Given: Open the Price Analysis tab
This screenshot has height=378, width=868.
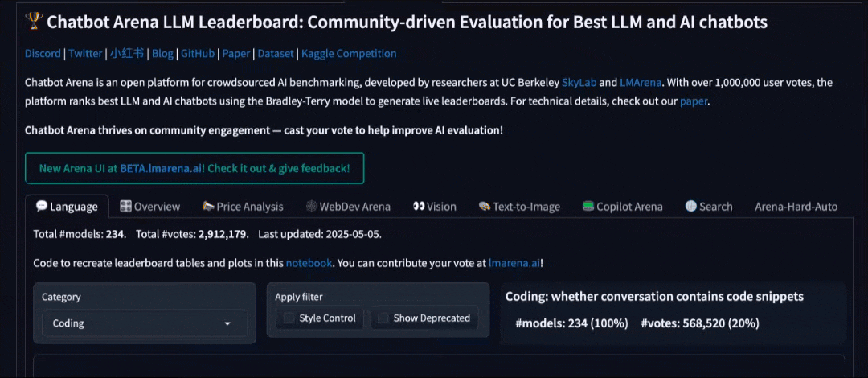Looking at the screenshot, I should [243, 207].
